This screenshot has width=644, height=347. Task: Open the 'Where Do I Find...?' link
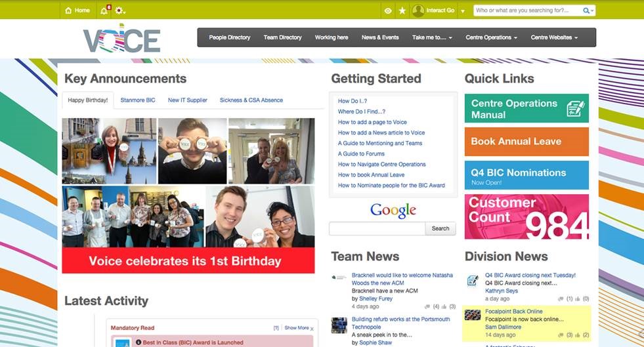pos(362,112)
